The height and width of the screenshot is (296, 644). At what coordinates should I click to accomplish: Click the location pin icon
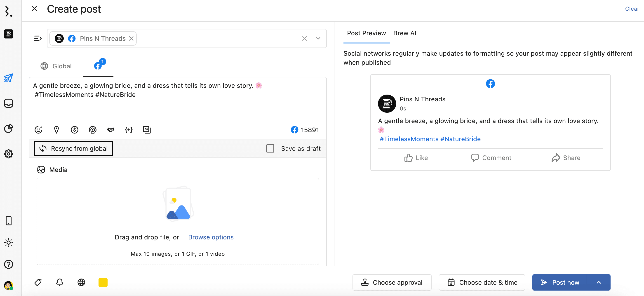tap(56, 130)
